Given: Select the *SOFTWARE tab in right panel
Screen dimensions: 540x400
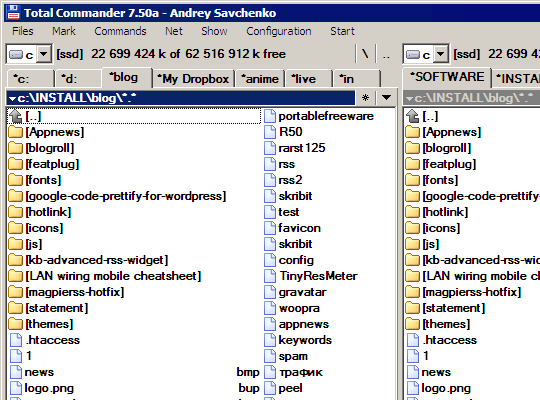Looking at the screenshot, I should 447,77.
